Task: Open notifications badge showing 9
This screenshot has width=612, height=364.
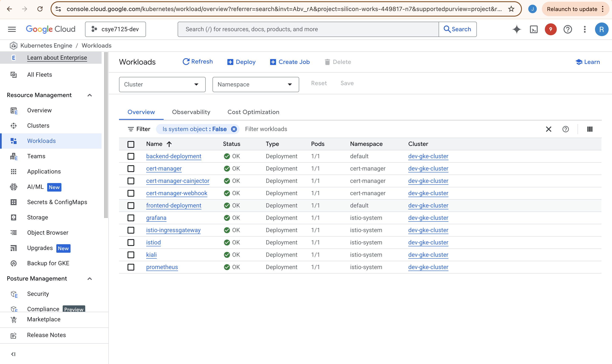Action: pyautogui.click(x=550, y=30)
